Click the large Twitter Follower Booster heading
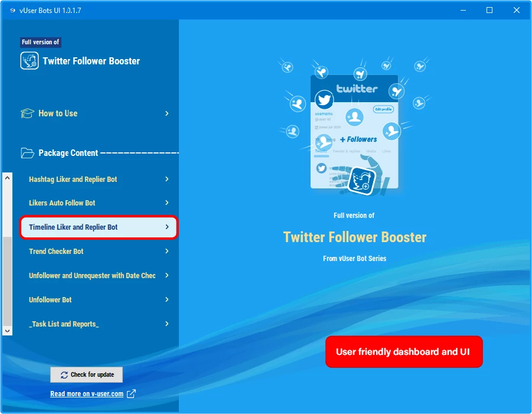This screenshot has height=414, width=532. 354,237
